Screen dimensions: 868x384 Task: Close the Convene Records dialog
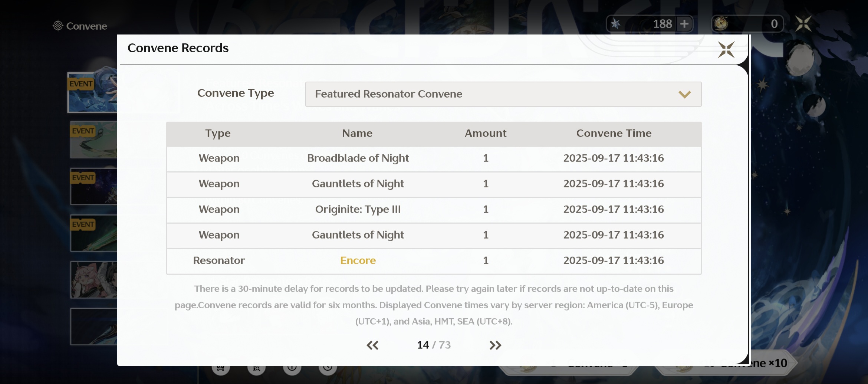pos(726,50)
